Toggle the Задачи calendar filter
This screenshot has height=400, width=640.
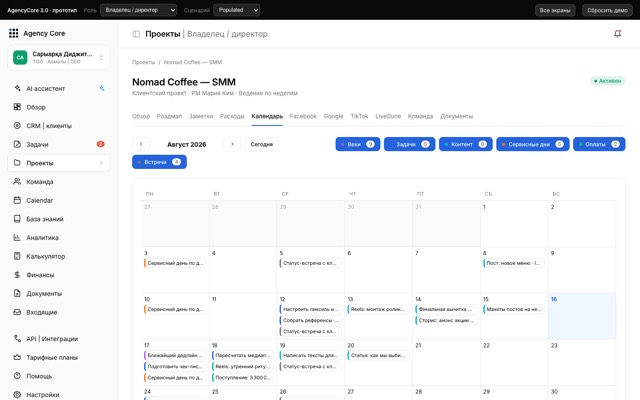pos(409,144)
